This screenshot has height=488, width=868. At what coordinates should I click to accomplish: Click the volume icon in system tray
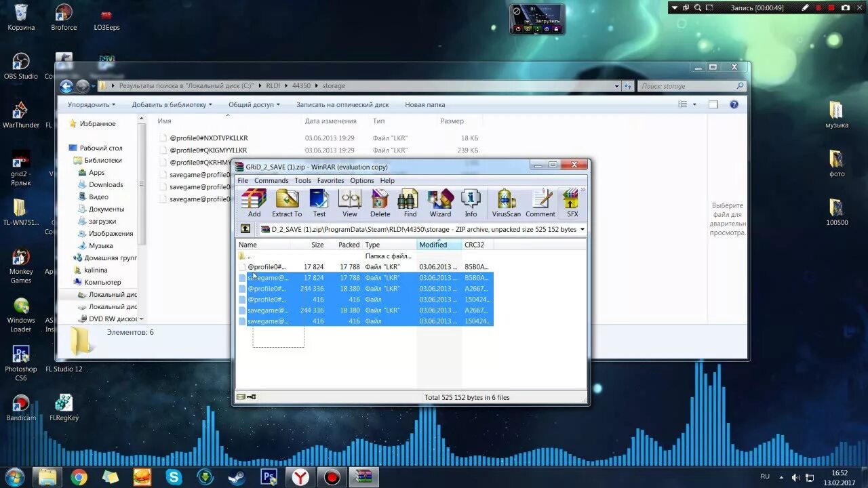pos(795,477)
